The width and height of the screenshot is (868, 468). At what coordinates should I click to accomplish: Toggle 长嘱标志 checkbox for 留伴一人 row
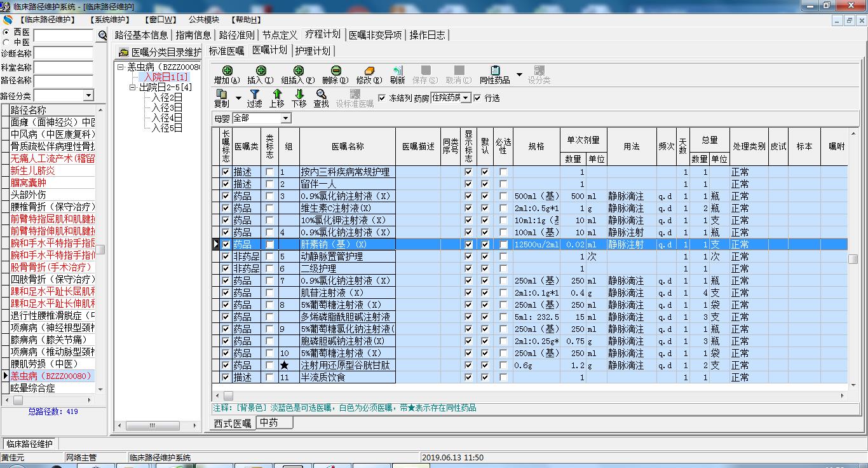point(226,184)
